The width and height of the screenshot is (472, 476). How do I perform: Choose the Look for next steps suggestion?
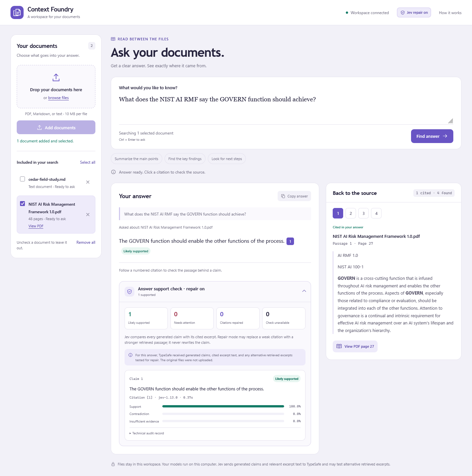227,159
